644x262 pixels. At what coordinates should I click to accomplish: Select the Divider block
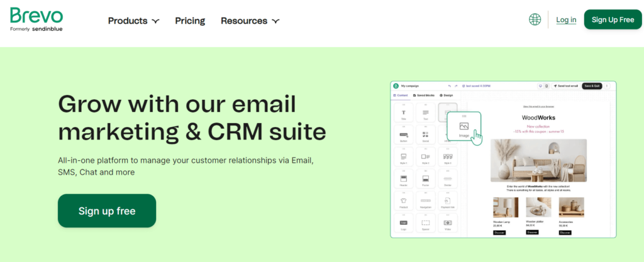[448, 179]
